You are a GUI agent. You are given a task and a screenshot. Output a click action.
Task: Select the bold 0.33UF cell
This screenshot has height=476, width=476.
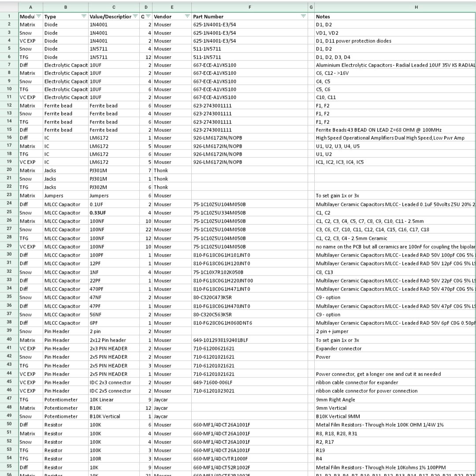(x=114, y=213)
